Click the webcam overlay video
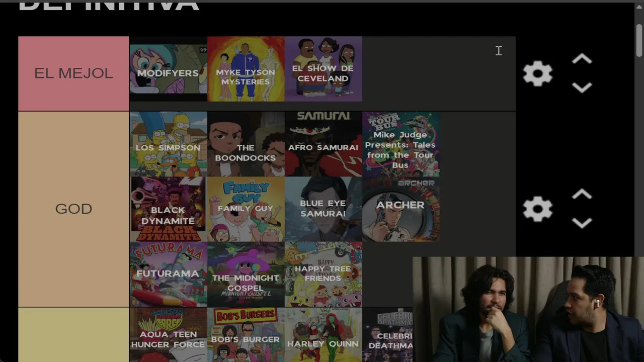Viewport: 644px width, 362px height. (528, 309)
